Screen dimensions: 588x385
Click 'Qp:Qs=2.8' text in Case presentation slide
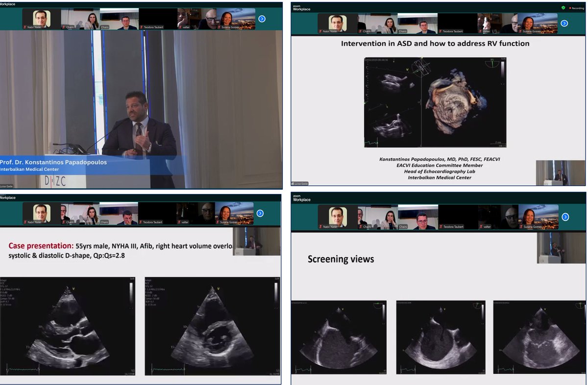click(x=104, y=255)
